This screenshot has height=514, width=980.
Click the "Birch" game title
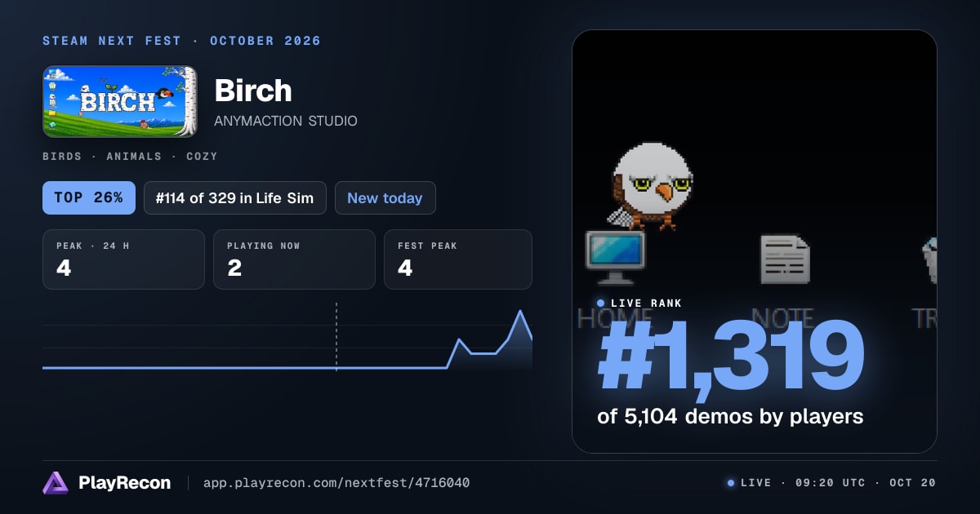(x=253, y=91)
